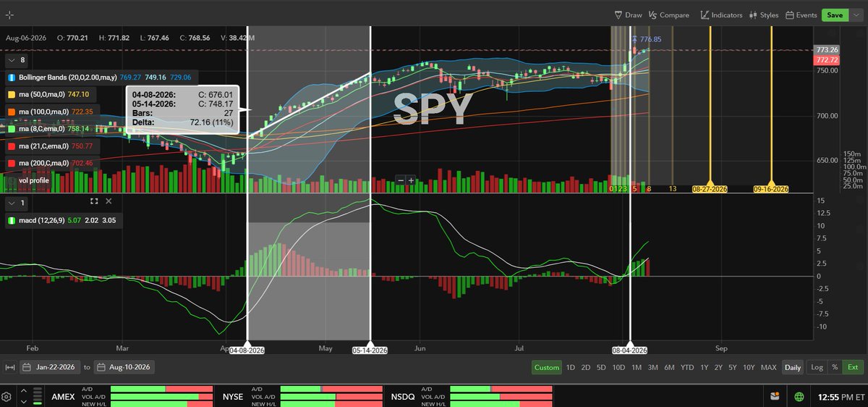Image resolution: width=868 pixels, height=407 pixels.
Task: Expand the Save options dropdown arrow
Action: [x=856, y=14]
